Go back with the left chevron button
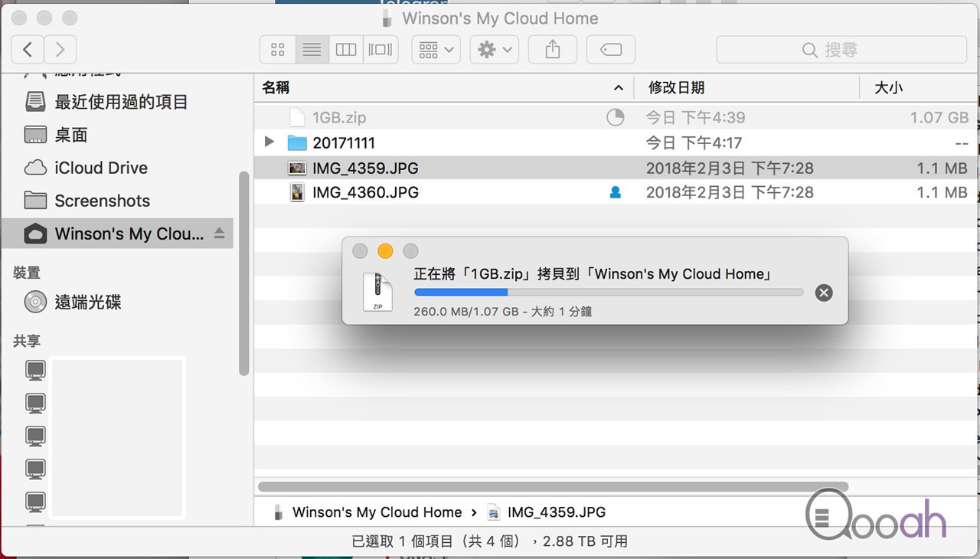This screenshot has height=559, width=980. click(28, 50)
